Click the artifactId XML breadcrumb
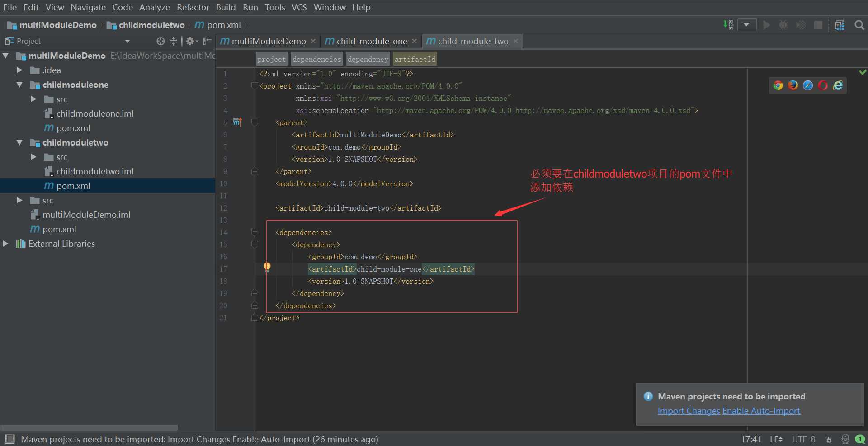This screenshot has width=868, height=446. click(415, 59)
